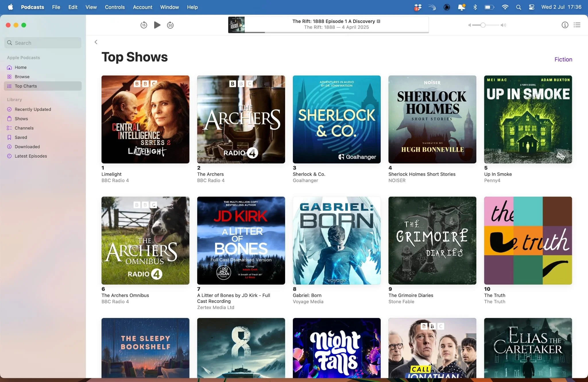The height and width of the screenshot is (382, 588).
Task: Click The Grimoire Diaries title text
Action: pos(411,295)
